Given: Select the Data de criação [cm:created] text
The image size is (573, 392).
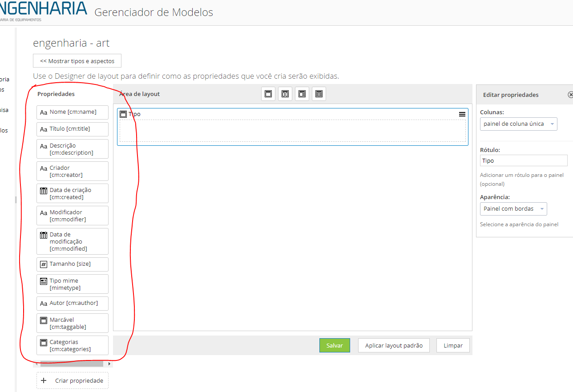Looking at the screenshot, I should click(70, 193).
